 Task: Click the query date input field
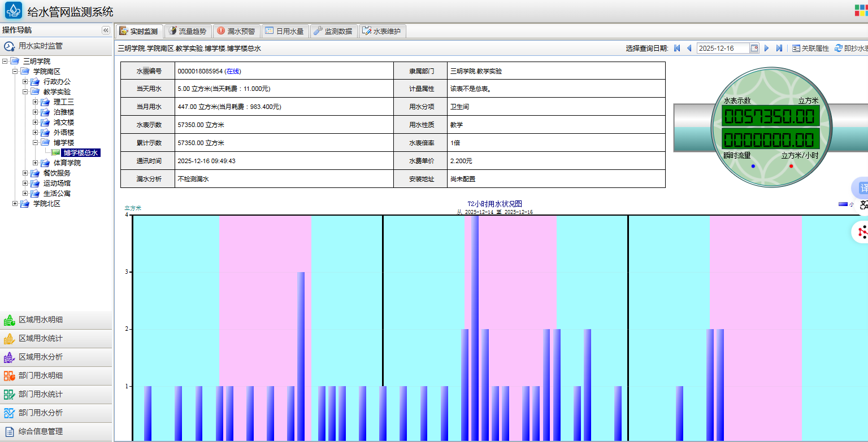coord(723,49)
